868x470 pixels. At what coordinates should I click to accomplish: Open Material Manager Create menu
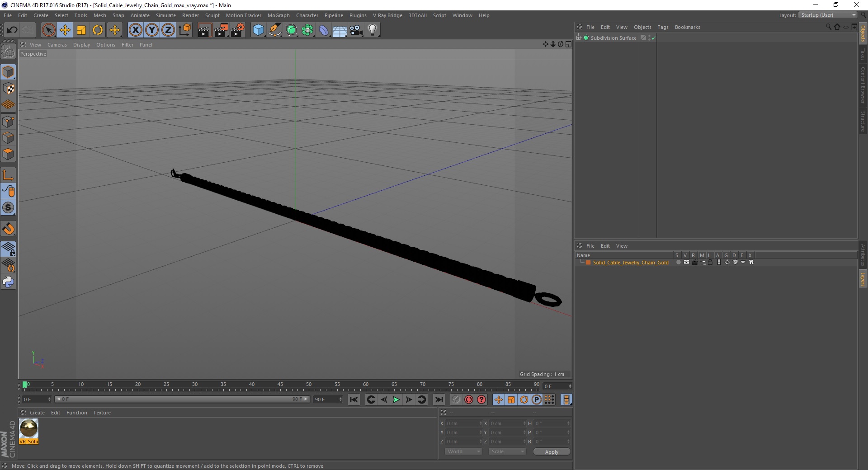[37, 413]
